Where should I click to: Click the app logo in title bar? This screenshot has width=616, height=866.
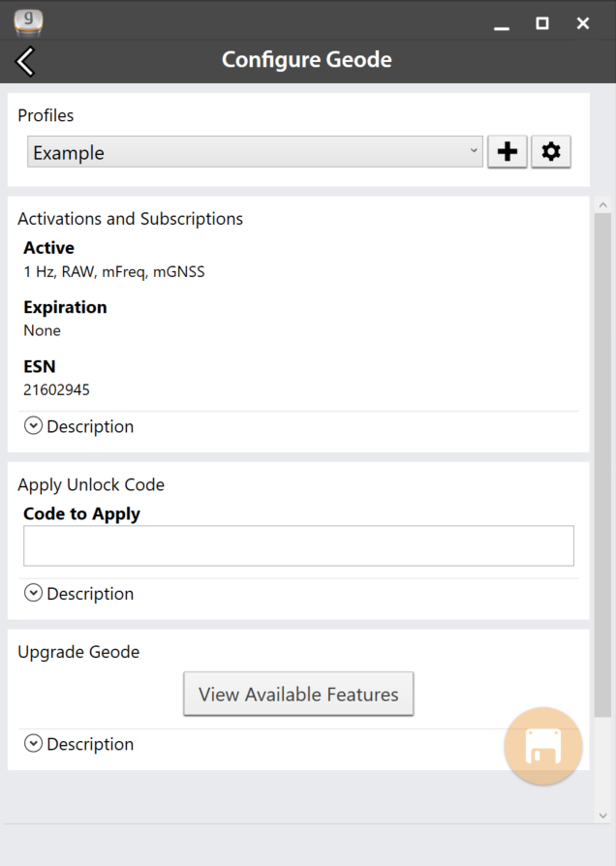coord(28,21)
